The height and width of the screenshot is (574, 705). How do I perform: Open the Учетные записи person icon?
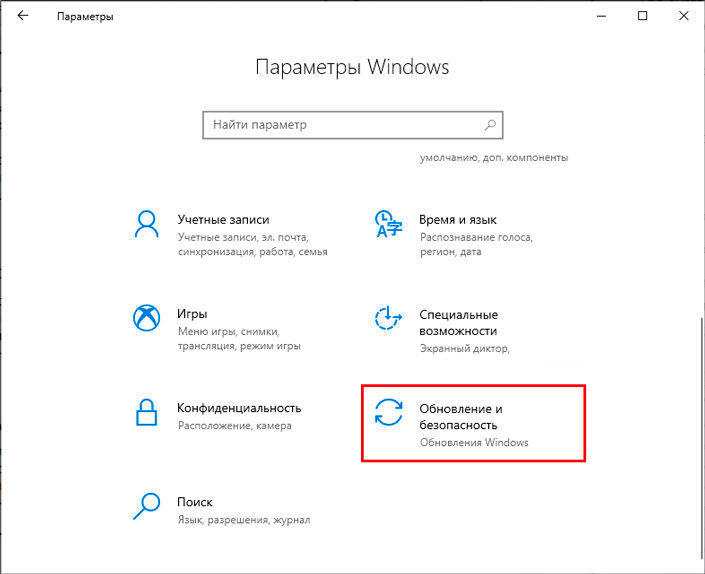(x=147, y=223)
